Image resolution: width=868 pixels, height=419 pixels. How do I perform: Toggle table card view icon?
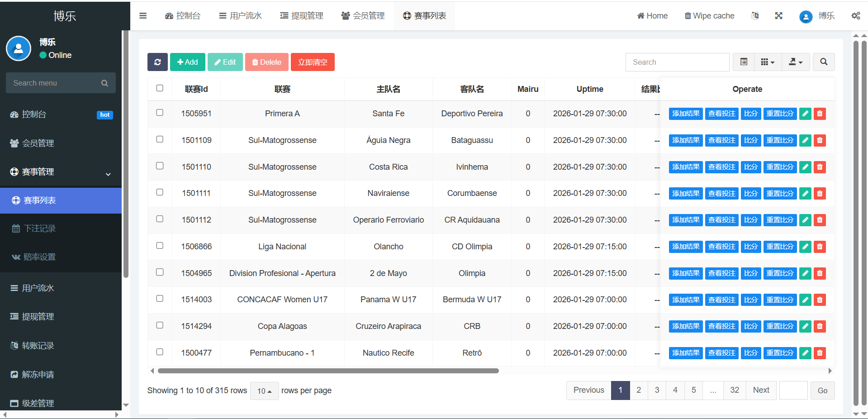[744, 62]
